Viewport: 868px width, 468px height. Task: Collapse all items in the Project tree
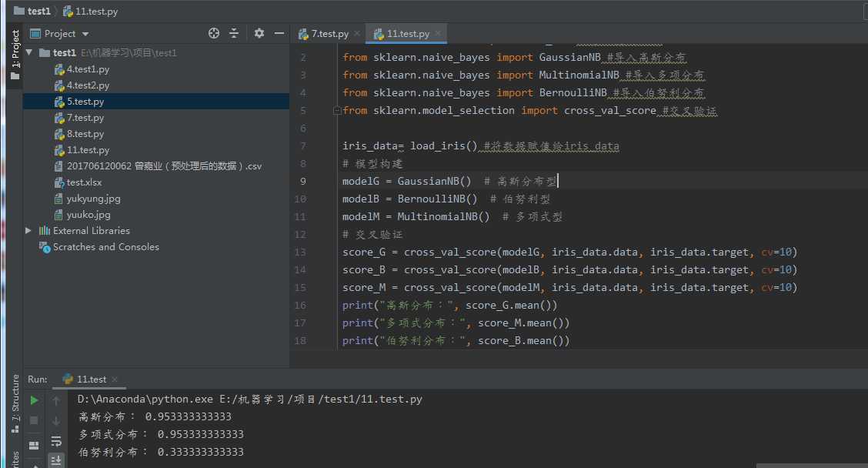(x=234, y=33)
